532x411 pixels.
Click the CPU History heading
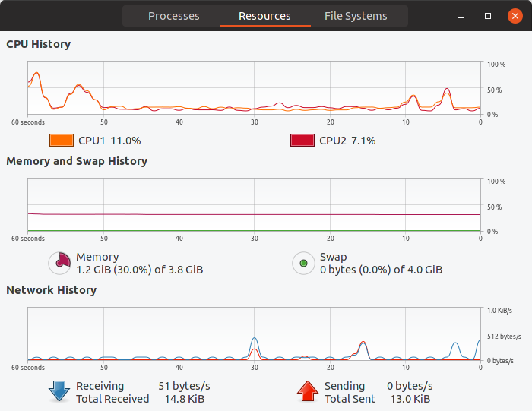tap(39, 44)
